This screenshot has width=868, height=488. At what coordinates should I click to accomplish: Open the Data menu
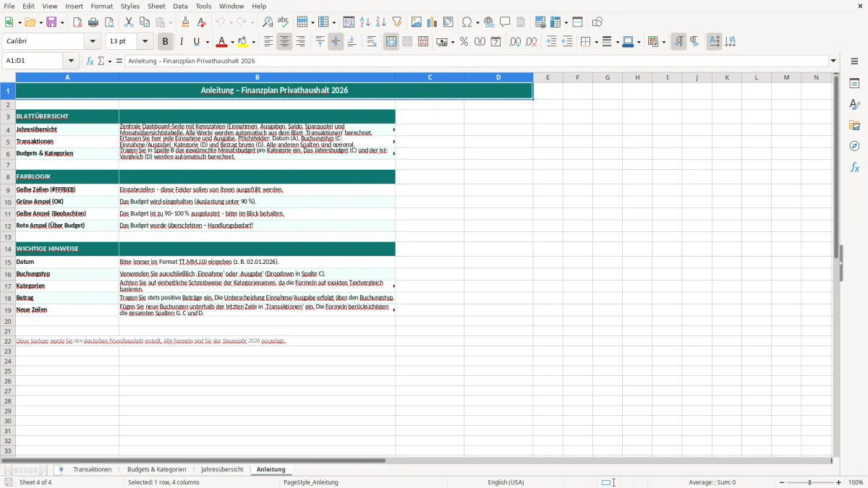coord(180,6)
